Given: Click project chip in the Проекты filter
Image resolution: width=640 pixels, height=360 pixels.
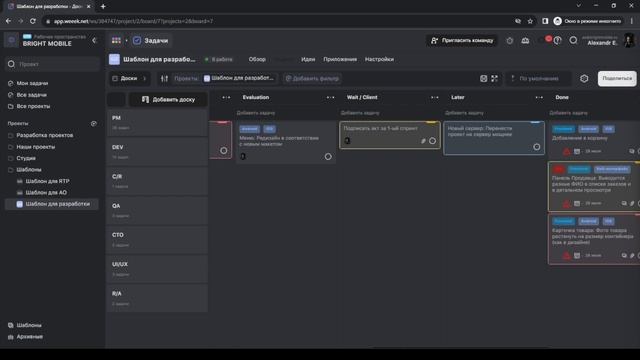Looking at the screenshot, I should [x=239, y=78].
